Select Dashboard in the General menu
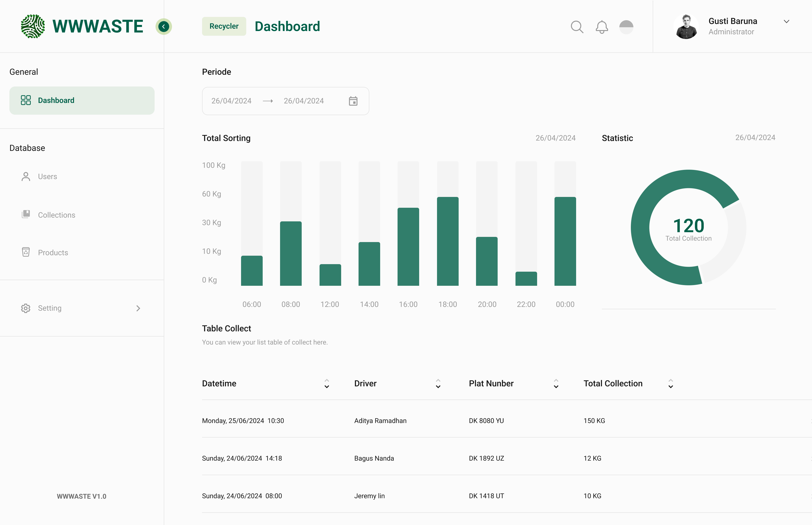Screen dimensions: 812x525 coord(56,100)
